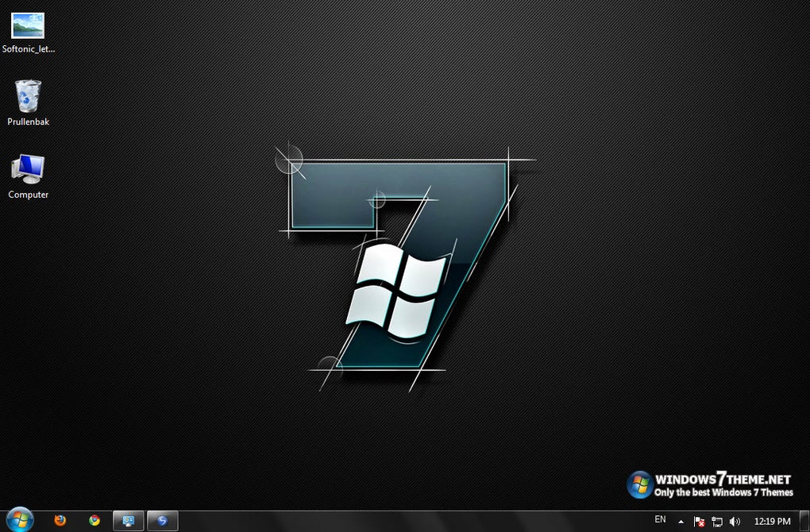
Task: Open the EN language bar indicator
Action: pos(660,519)
